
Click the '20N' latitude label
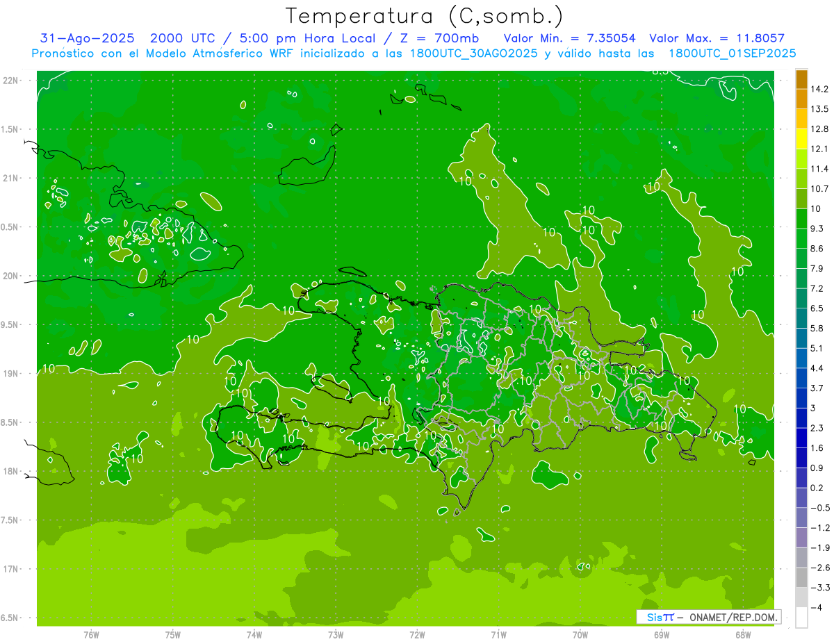click(10, 276)
